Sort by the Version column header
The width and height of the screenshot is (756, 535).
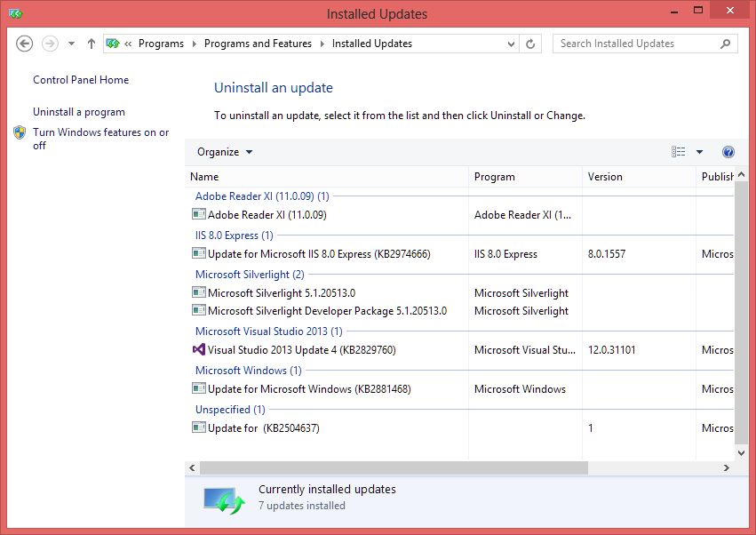[x=640, y=177]
